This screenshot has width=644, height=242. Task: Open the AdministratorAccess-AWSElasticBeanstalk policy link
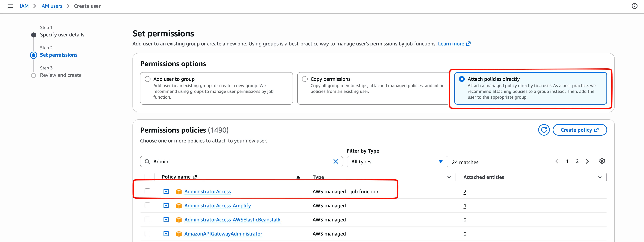(x=232, y=220)
